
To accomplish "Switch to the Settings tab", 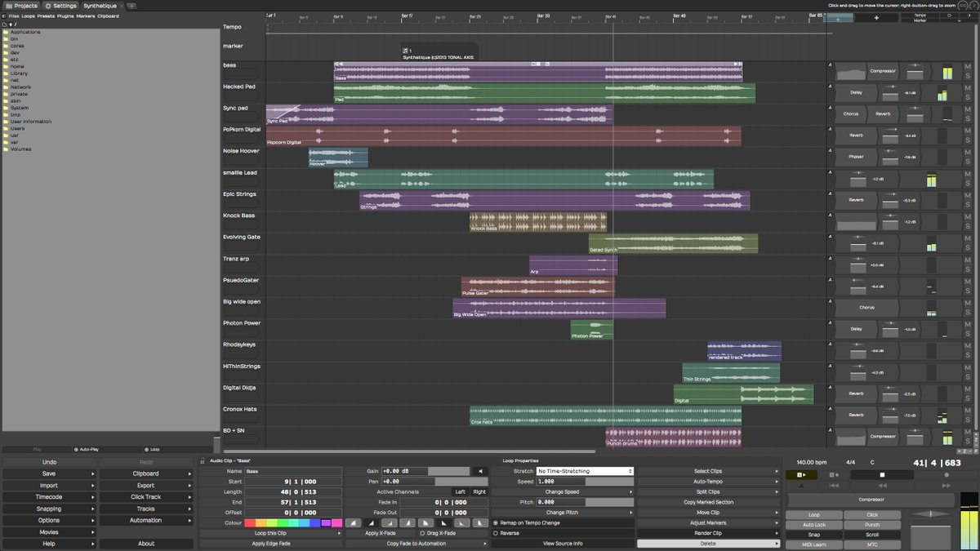I will click(x=60, y=5).
